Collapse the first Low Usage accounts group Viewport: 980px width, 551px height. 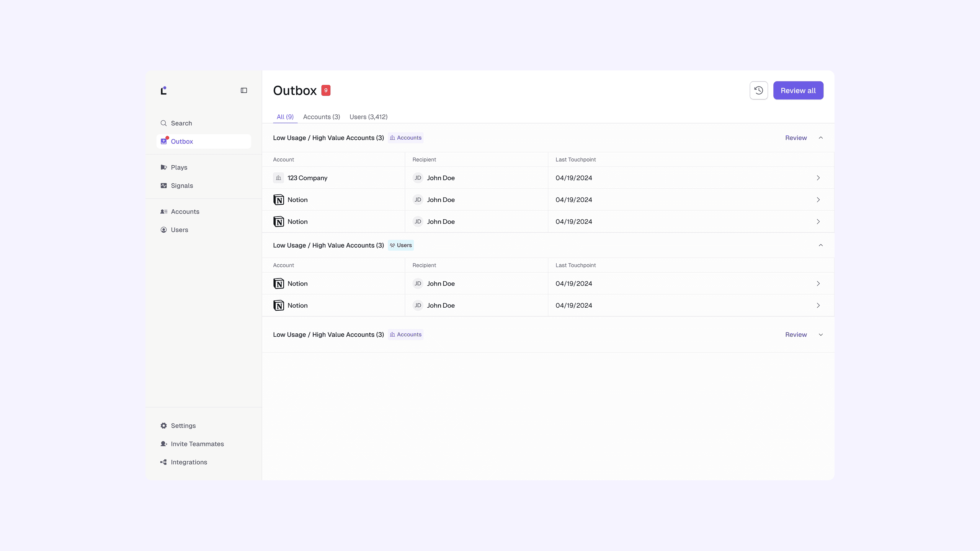pyautogui.click(x=820, y=138)
